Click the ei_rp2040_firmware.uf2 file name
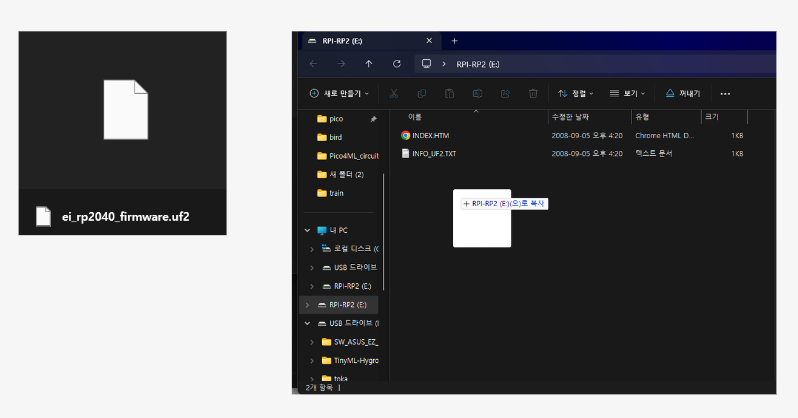The image size is (798, 418). (x=126, y=217)
